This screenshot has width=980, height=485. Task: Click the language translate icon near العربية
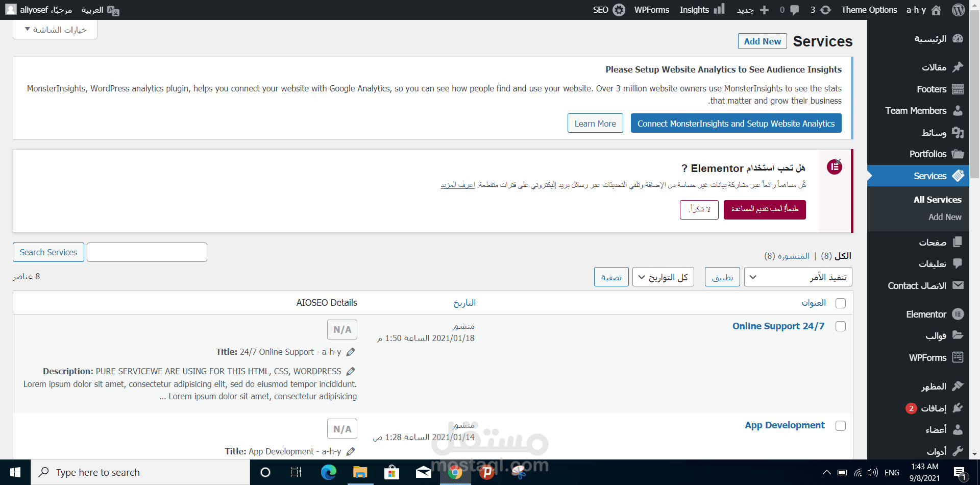113,10
